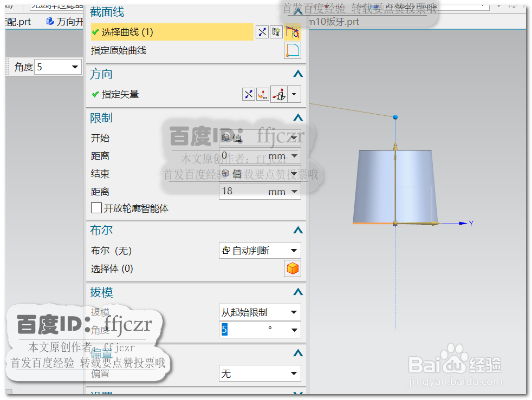Collapse the 布尔 section

(x=298, y=230)
